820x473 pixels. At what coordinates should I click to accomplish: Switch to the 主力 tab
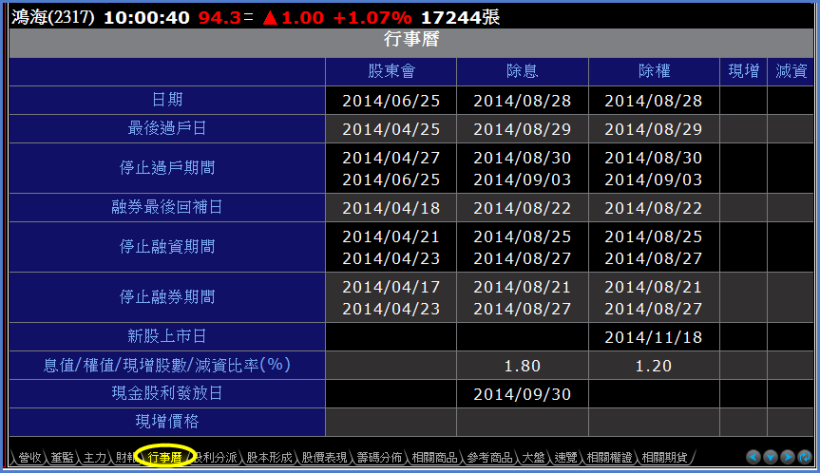pos(95,457)
